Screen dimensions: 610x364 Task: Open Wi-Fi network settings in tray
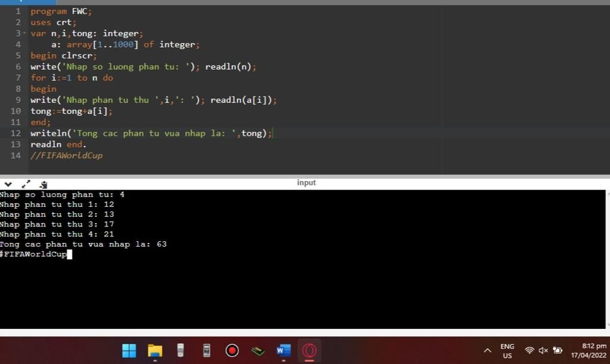[529, 350]
